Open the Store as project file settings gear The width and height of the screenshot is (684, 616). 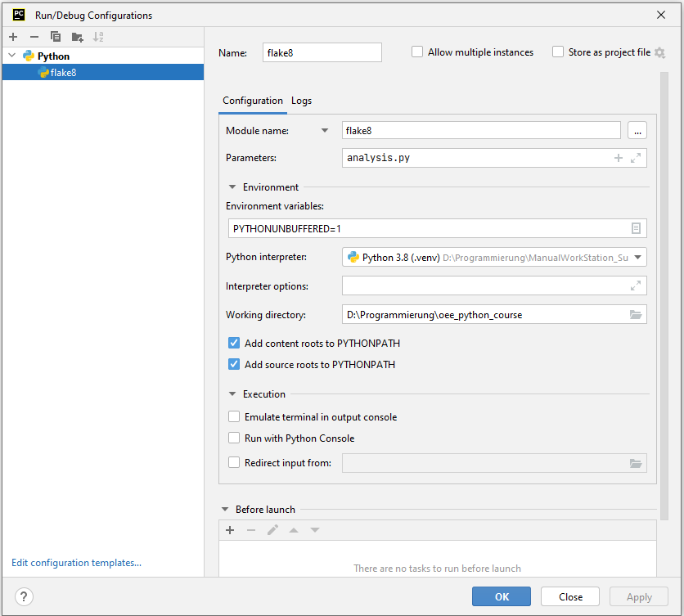(x=659, y=52)
